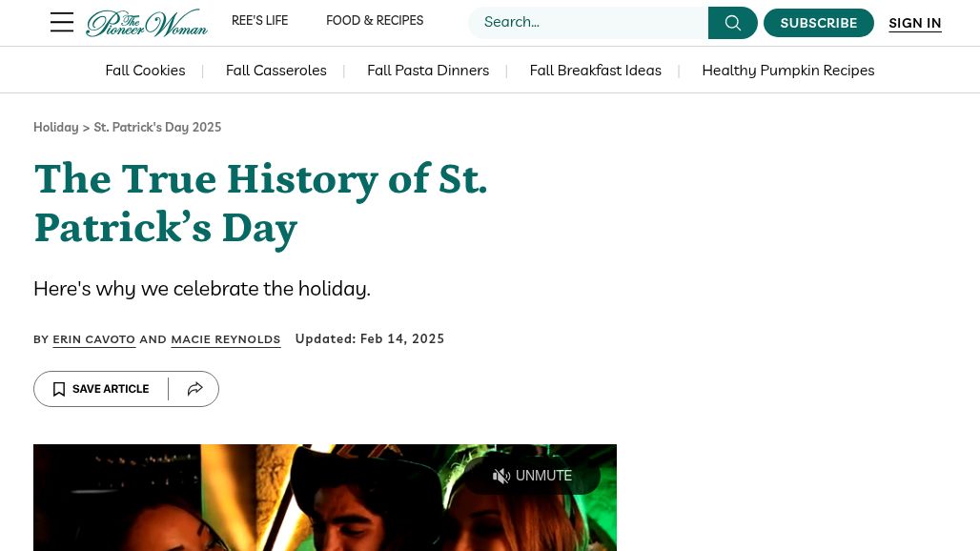Open Healthy Pumpkin Recipes link

click(787, 71)
